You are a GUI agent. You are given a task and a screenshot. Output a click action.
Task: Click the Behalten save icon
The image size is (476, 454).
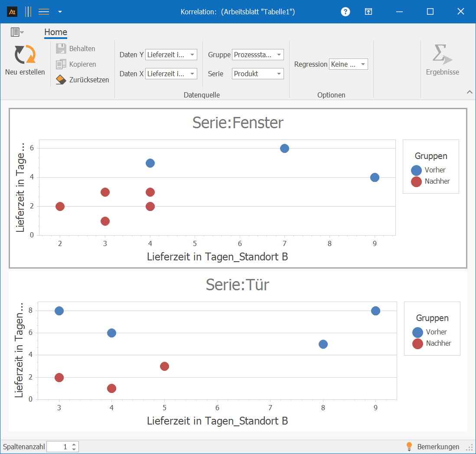61,49
